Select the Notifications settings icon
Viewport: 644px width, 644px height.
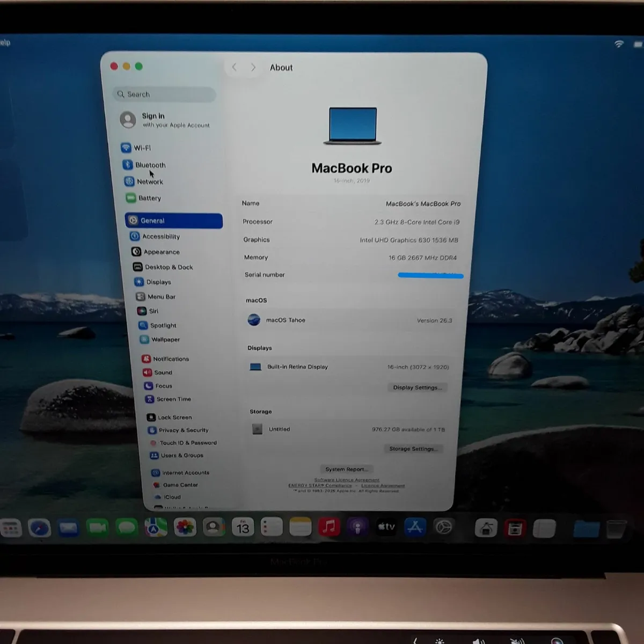(x=147, y=358)
